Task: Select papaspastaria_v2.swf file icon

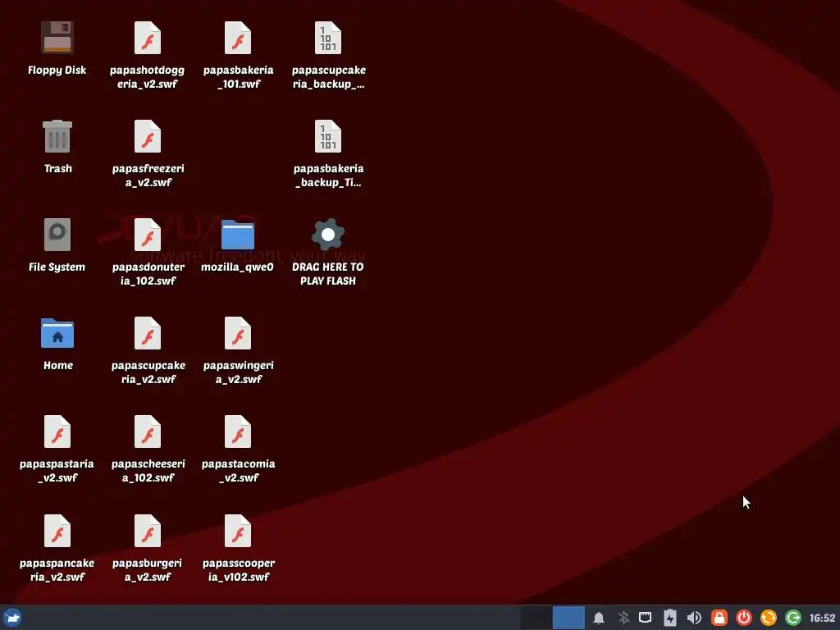Action: 57,431
